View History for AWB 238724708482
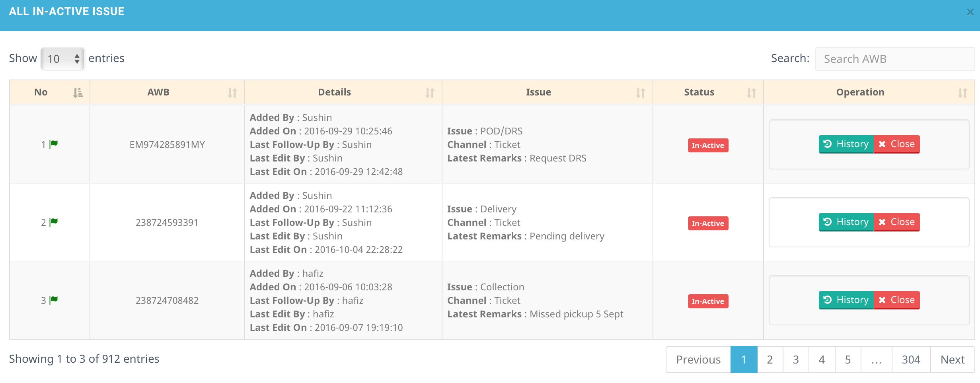The width and height of the screenshot is (980, 383). click(x=846, y=300)
